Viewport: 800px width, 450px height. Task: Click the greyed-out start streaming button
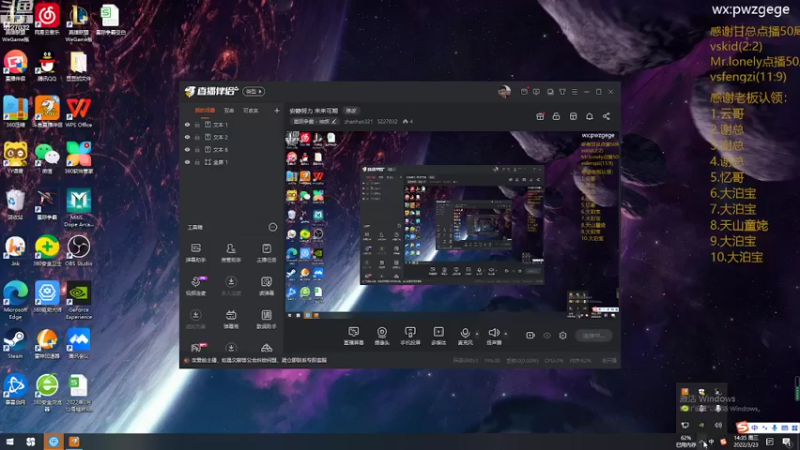coord(593,336)
